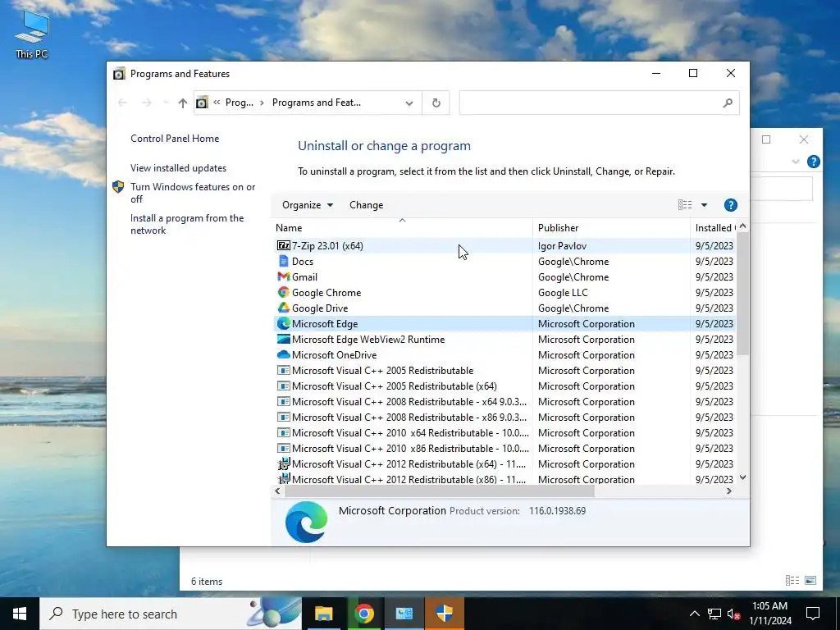Click help icon in the background window
Screen dimensions: 840x630
point(813,162)
